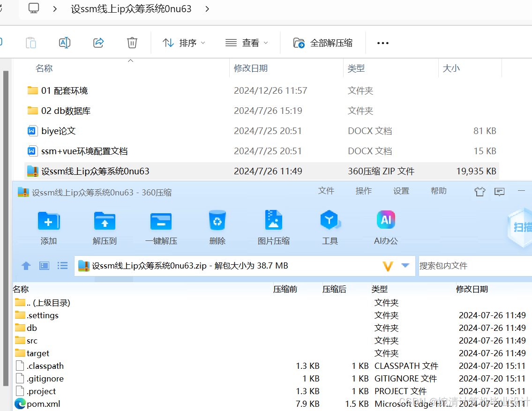Open the 帮助 menu in 360压缩

(438, 191)
